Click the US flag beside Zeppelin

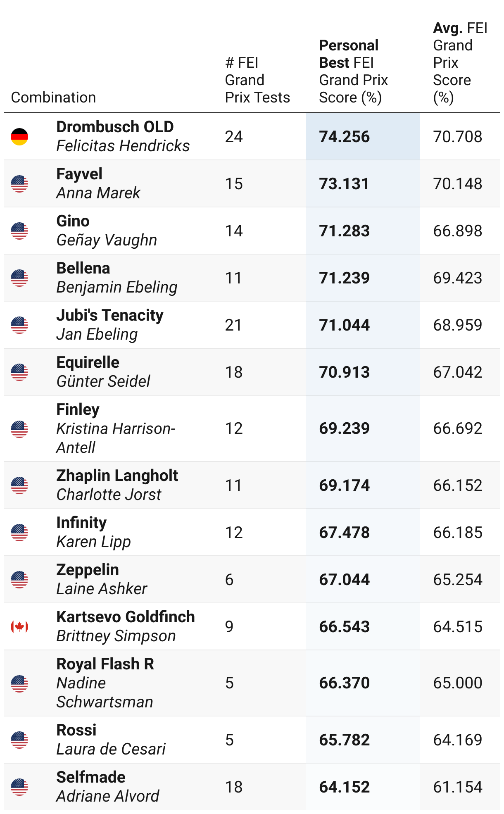pos(19,580)
